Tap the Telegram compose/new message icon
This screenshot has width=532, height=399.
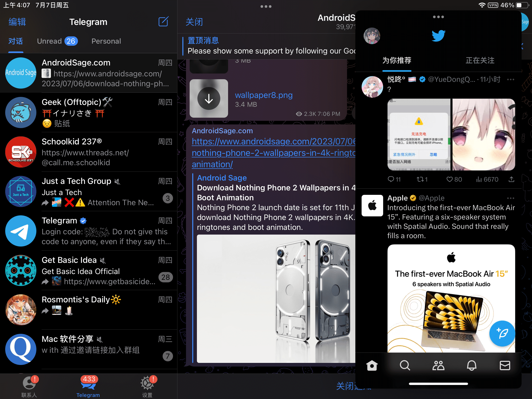pos(164,22)
